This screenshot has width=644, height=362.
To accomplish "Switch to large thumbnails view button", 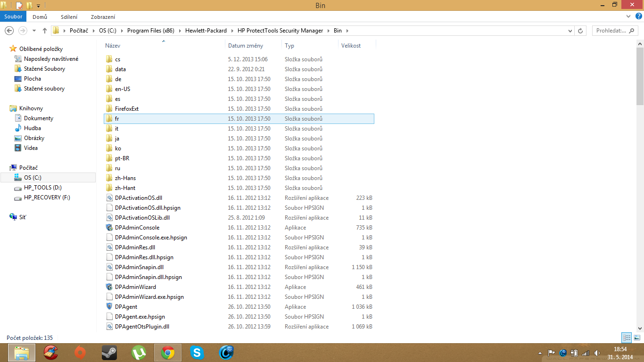I will click(x=636, y=337).
